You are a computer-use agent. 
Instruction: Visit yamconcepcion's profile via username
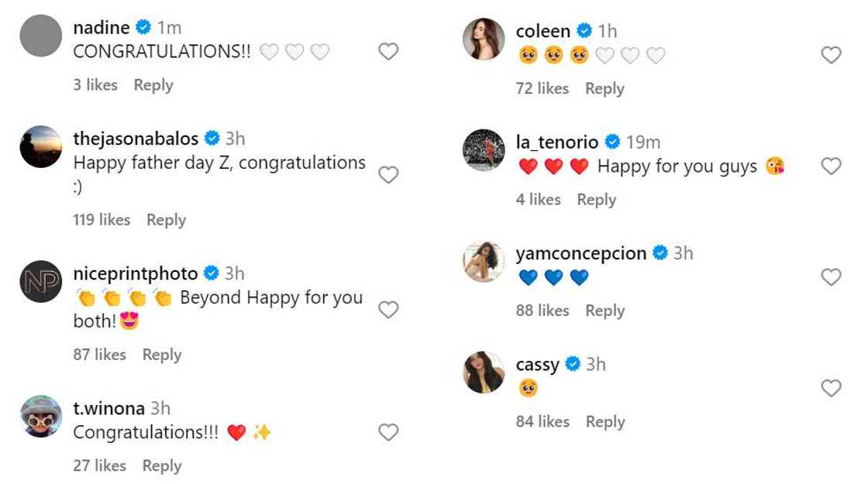tap(580, 253)
